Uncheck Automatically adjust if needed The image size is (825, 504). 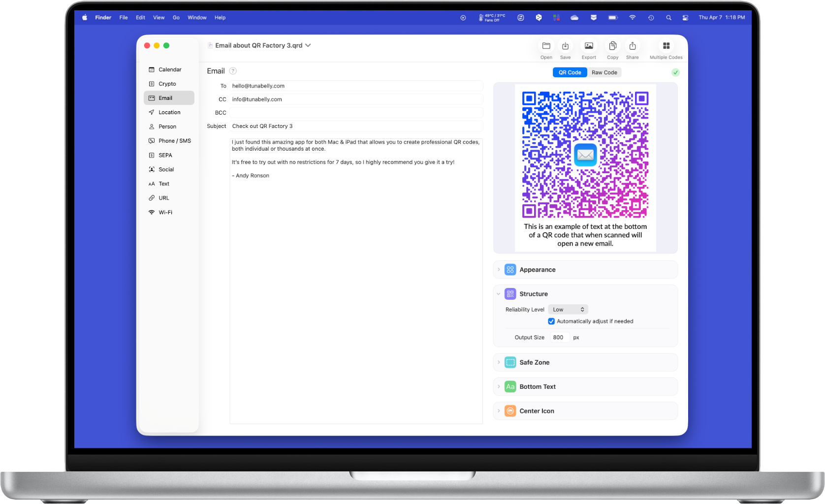pos(551,321)
